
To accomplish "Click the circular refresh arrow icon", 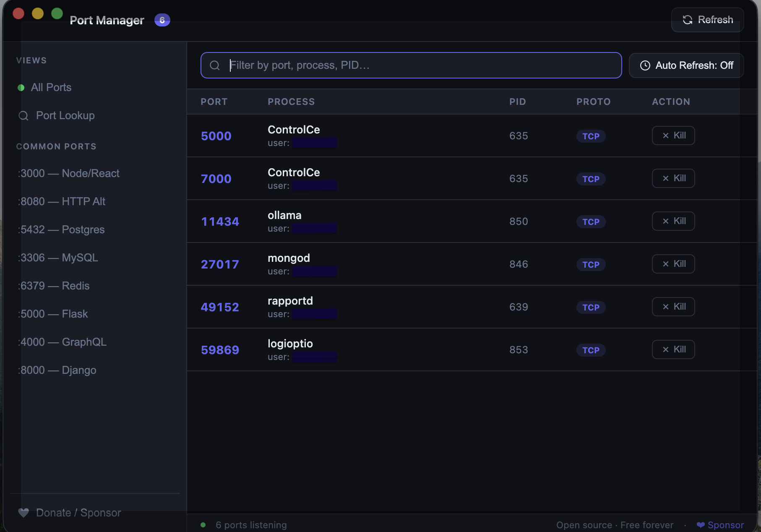I will tap(687, 20).
